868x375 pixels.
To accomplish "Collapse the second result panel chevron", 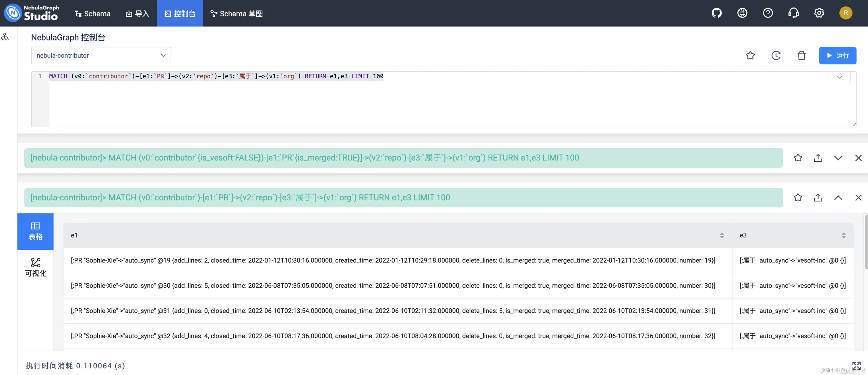I will (x=838, y=198).
